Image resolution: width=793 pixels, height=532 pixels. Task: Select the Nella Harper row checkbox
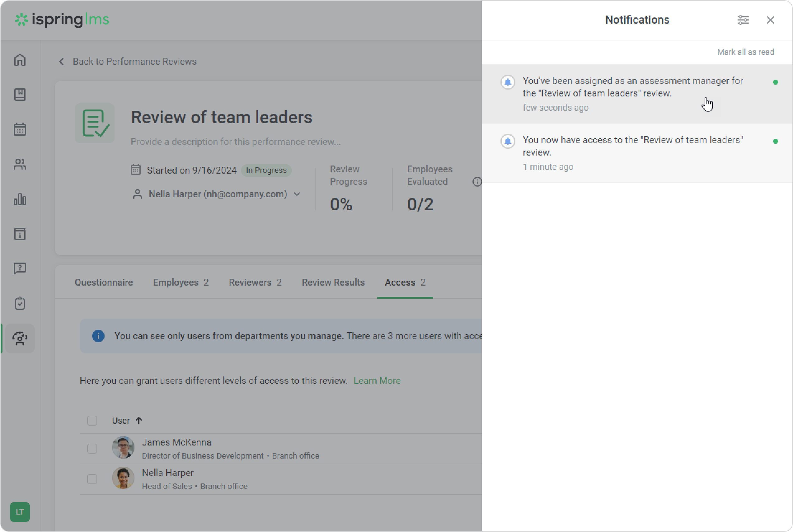pos(92,479)
